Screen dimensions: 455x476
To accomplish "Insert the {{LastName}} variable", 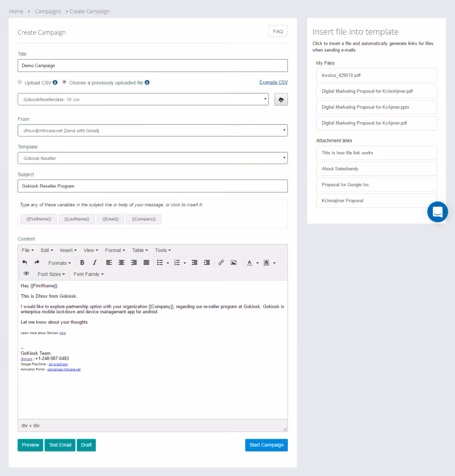I will click(77, 219).
